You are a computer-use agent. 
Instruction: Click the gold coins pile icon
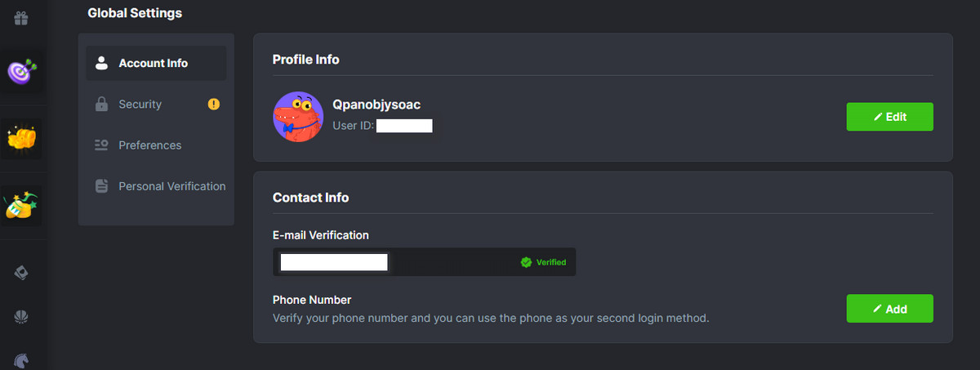[x=22, y=139]
